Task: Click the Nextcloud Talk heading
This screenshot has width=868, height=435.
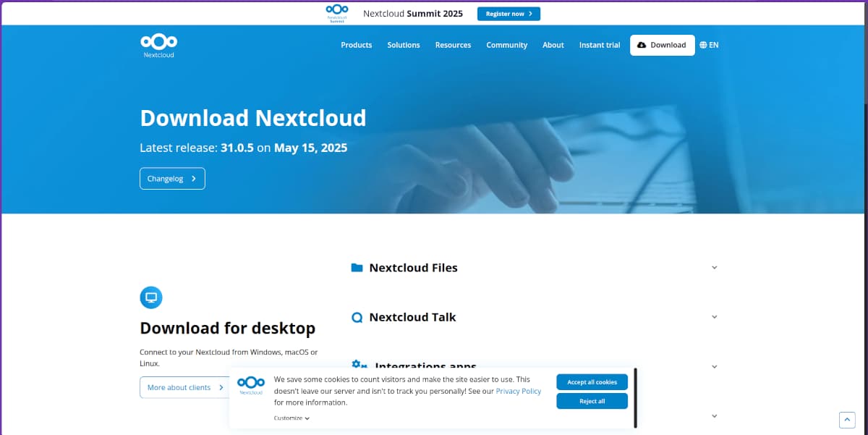Action: click(412, 317)
